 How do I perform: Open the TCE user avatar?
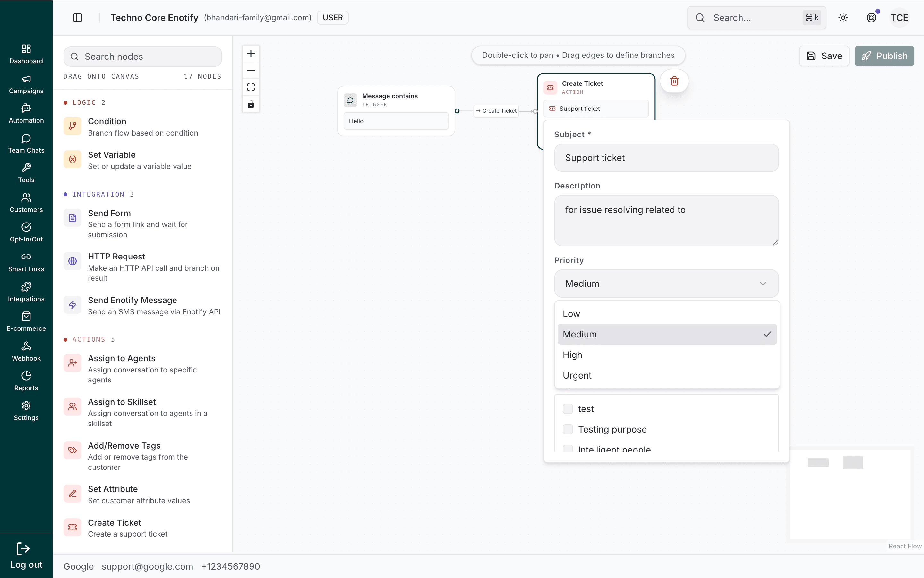click(900, 18)
